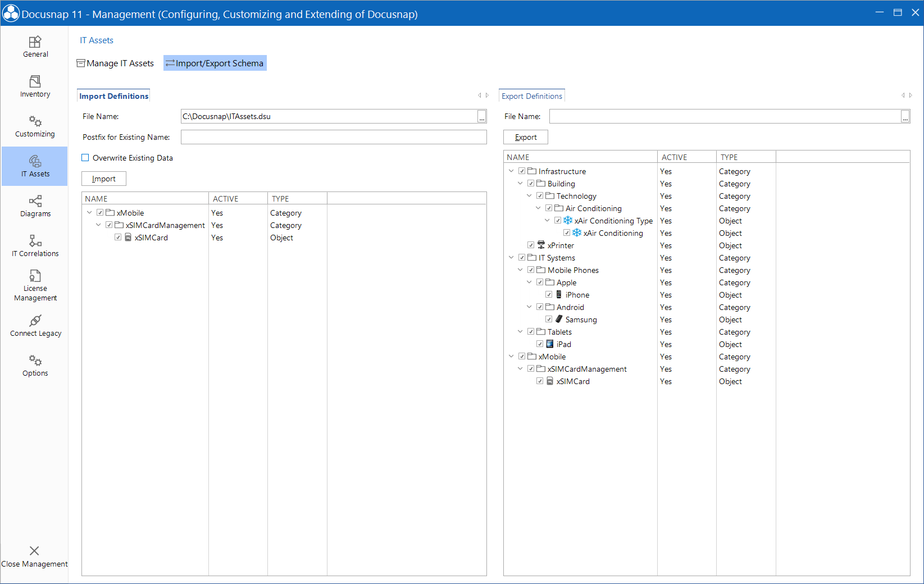Open the Export Definitions tab
924x584 pixels.
click(x=531, y=95)
